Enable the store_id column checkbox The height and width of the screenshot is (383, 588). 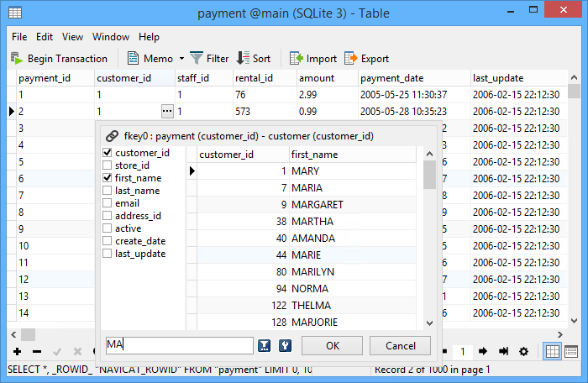[x=108, y=165]
